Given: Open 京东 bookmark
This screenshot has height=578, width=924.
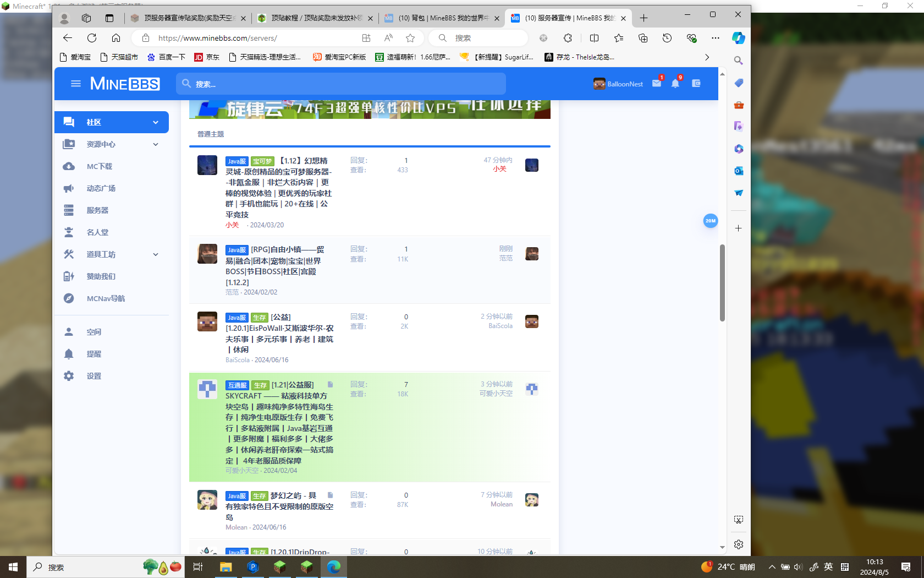Looking at the screenshot, I should pyautogui.click(x=207, y=57).
